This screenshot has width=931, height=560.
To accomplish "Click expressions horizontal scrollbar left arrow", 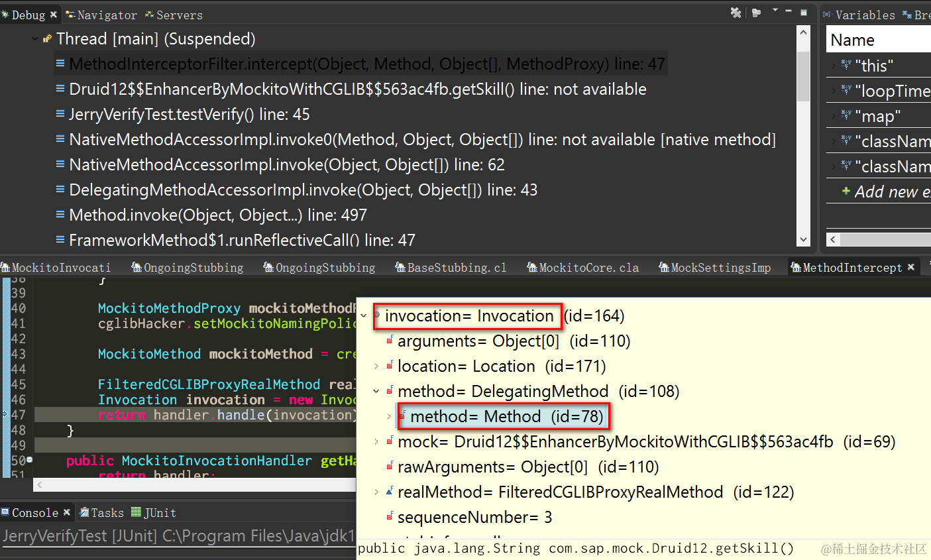I will click(x=834, y=239).
